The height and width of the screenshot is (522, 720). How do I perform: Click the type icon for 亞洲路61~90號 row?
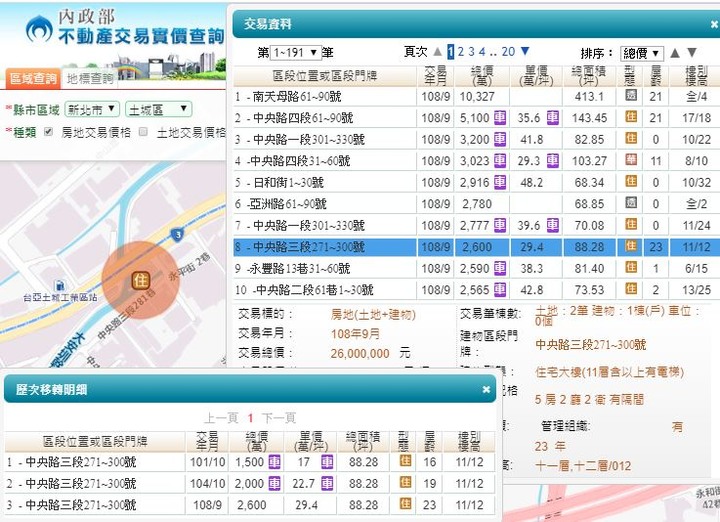(631, 202)
